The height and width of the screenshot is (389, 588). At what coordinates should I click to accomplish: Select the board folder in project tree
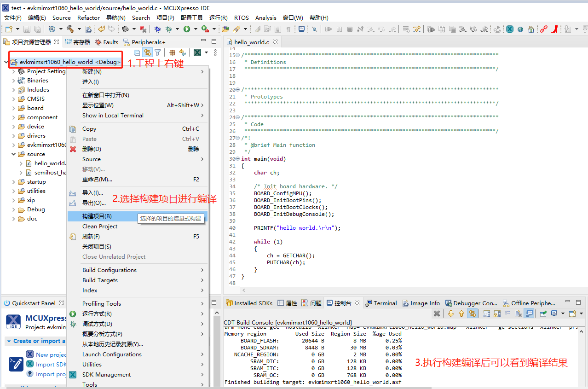point(35,108)
